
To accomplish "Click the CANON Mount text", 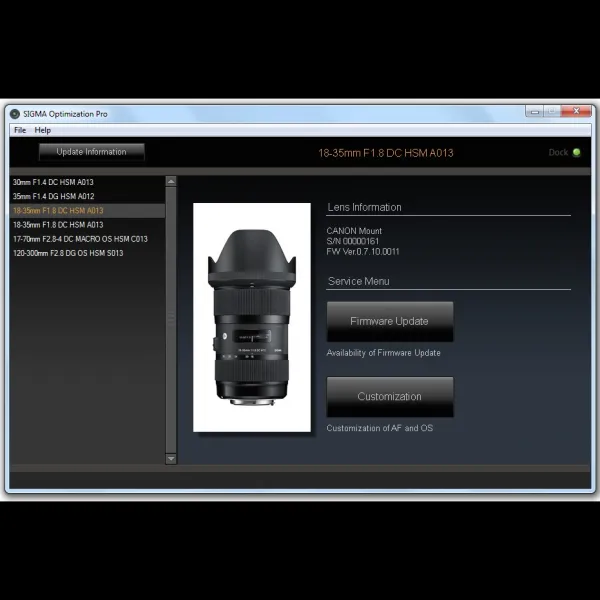I will click(x=354, y=231).
